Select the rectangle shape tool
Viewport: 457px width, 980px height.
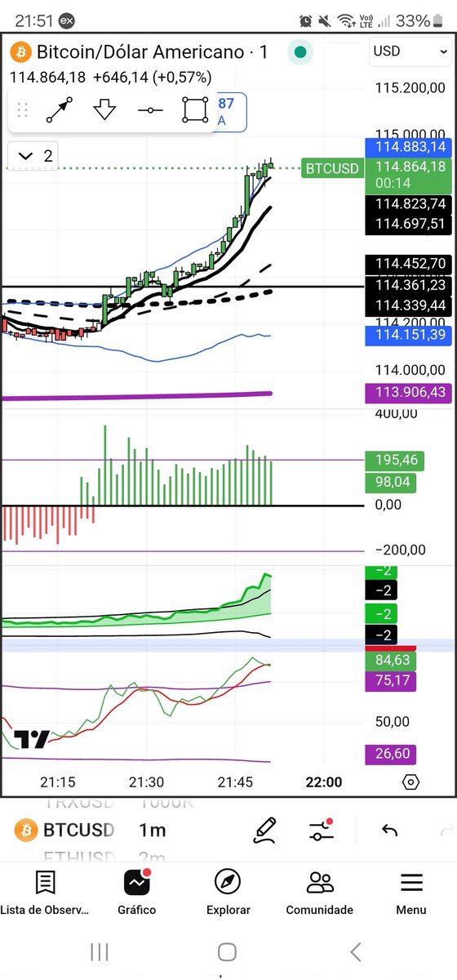click(195, 109)
